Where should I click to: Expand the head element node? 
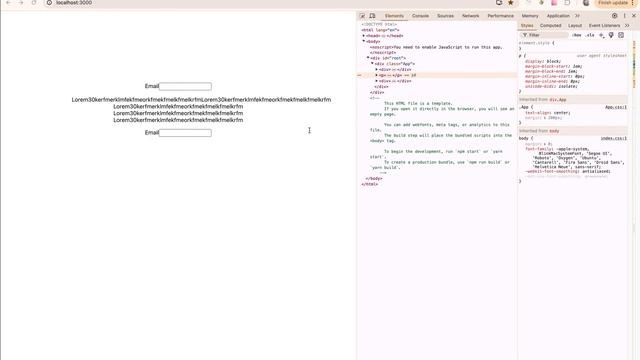[364, 36]
